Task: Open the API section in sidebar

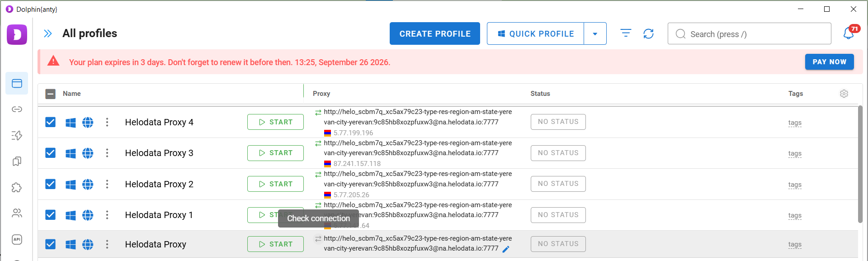Action: 17,239
